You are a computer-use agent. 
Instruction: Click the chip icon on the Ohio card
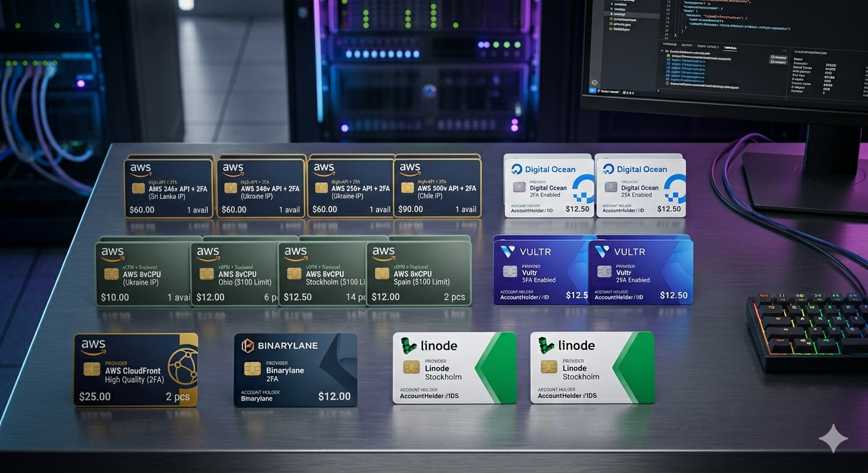(x=207, y=273)
